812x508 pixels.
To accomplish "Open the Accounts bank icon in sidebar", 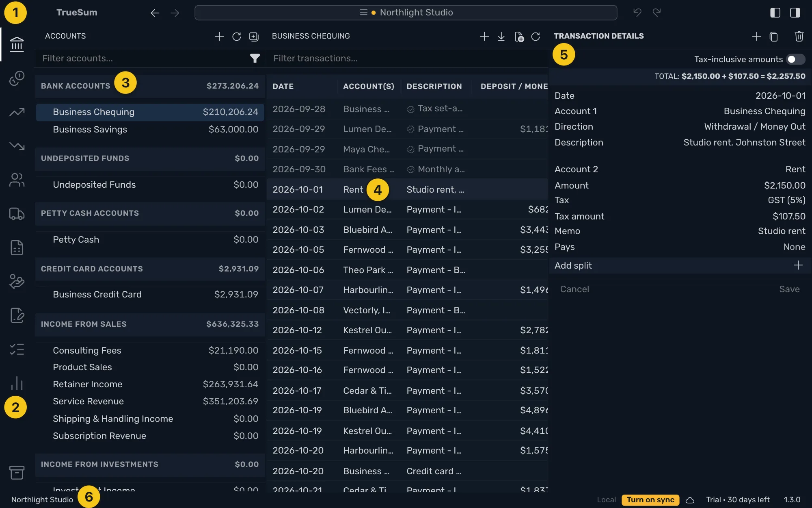I will pyautogui.click(x=17, y=44).
